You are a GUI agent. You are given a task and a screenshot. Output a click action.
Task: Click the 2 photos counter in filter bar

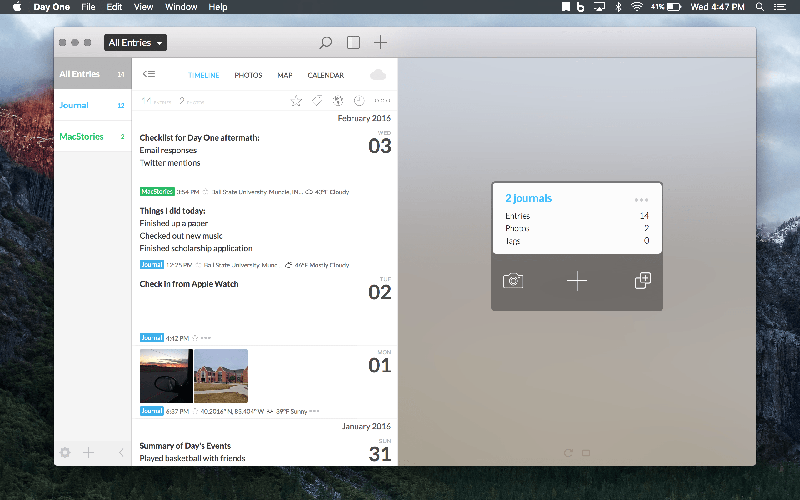[x=191, y=101]
